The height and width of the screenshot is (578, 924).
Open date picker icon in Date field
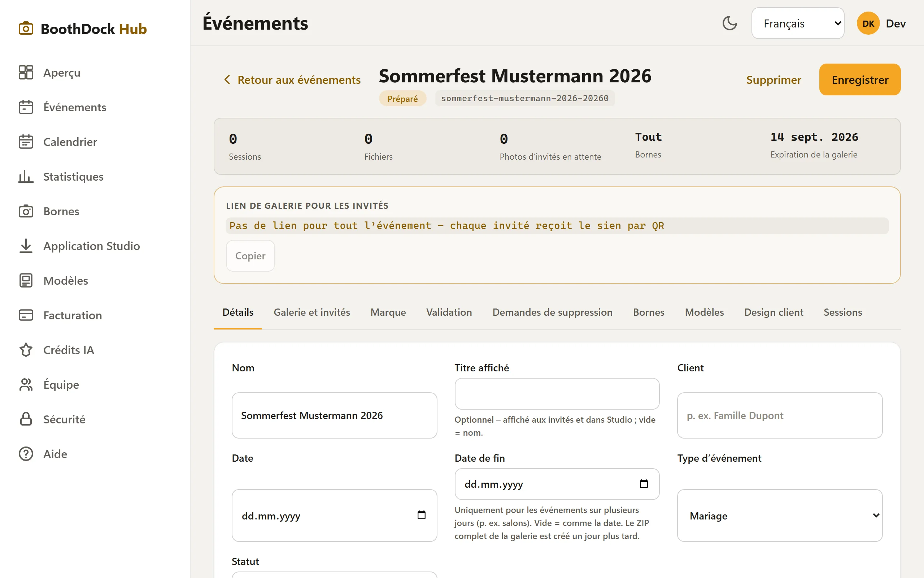422,515
